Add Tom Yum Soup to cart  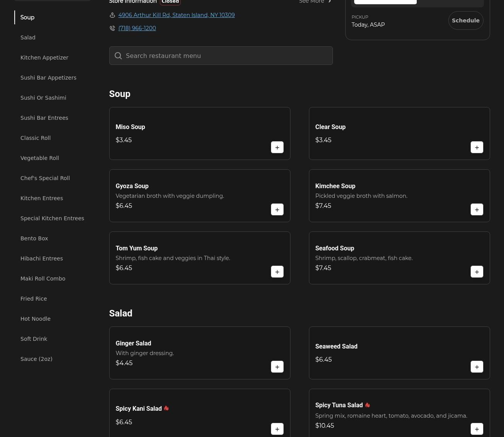pyautogui.click(x=277, y=272)
